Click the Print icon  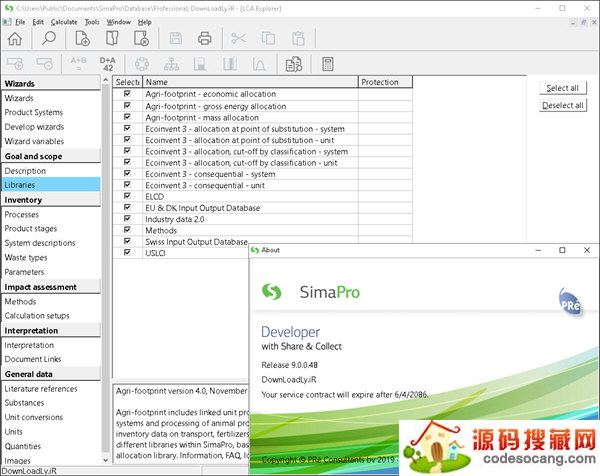pyautogui.click(x=205, y=38)
